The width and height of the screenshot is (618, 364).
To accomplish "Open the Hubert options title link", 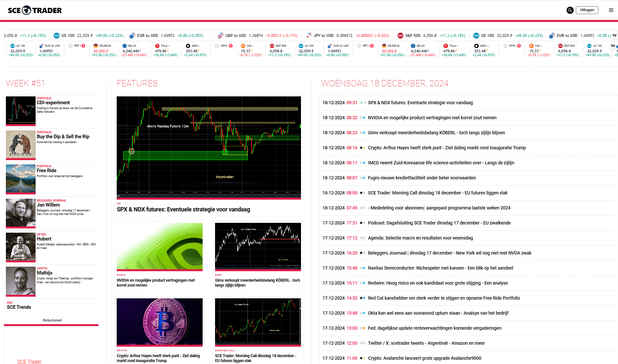I will click(x=44, y=239).
